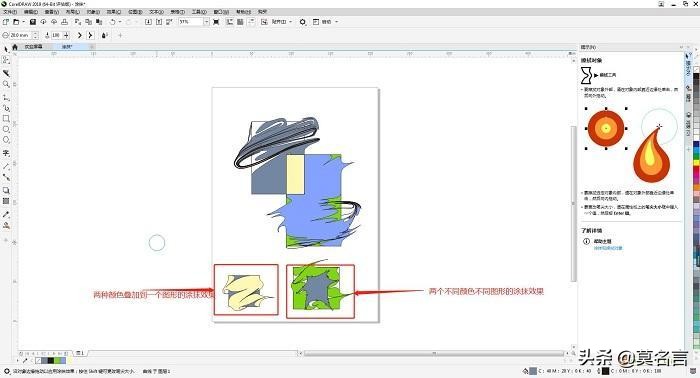700x378 pixels.
Task: Adjust nib size stepper arrows
Action: (x=35, y=35)
